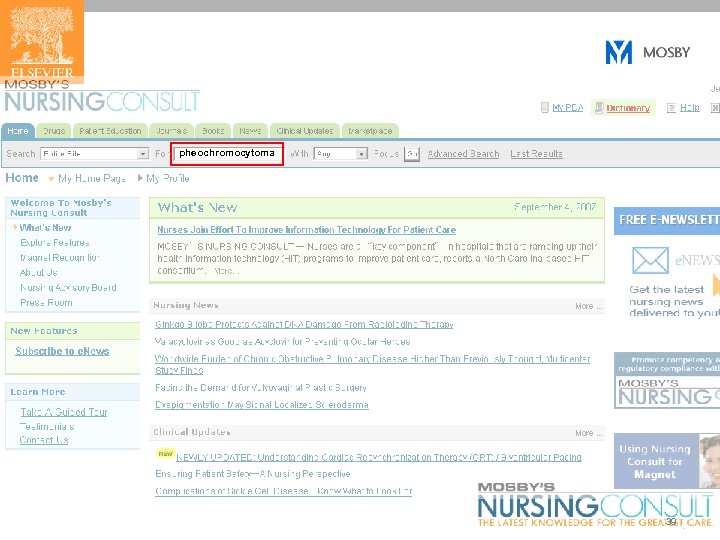The image size is (720, 540).
Task: Open the Clinical Updates tab
Action: [304, 131]
